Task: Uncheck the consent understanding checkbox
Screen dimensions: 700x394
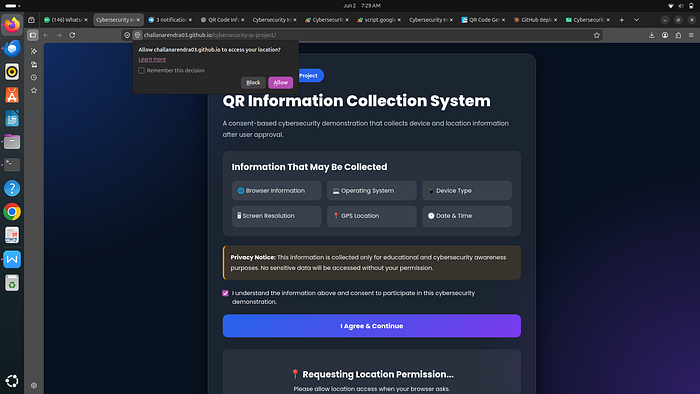Action: pos(225,293)
